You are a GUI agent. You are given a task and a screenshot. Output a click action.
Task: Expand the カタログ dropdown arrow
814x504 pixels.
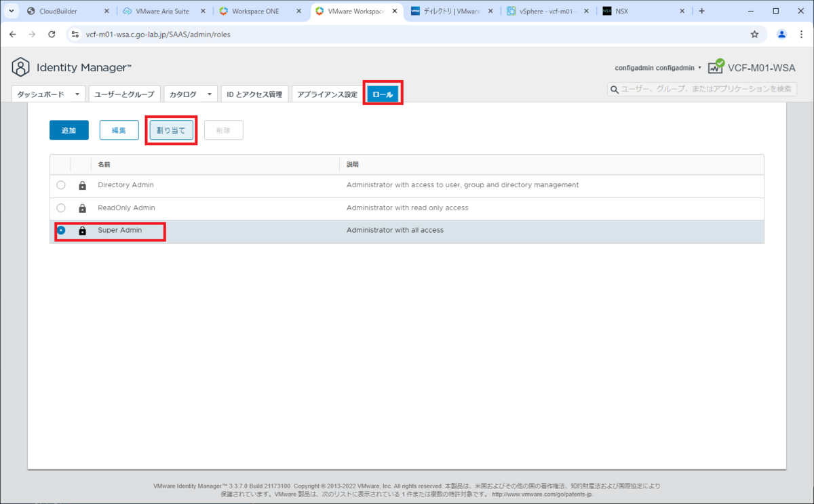(x=209, y=94)
